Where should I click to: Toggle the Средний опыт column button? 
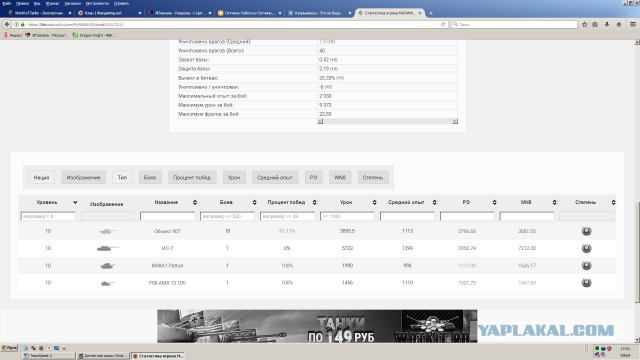[275, 178]
